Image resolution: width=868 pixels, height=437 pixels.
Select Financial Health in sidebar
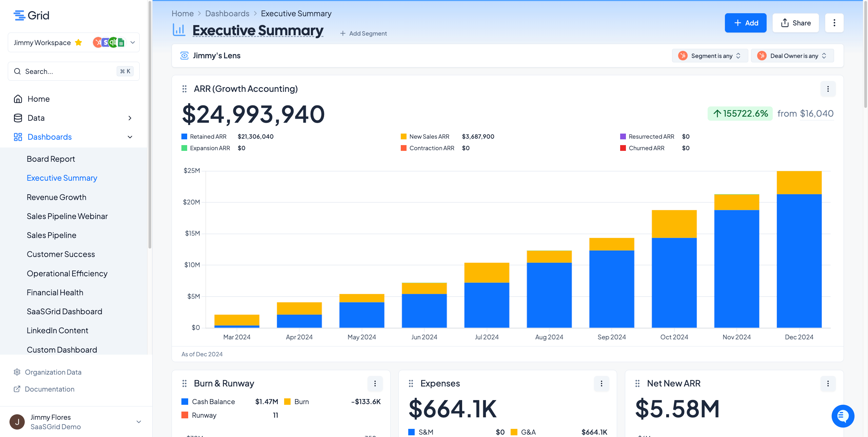[x=55, y=293]
